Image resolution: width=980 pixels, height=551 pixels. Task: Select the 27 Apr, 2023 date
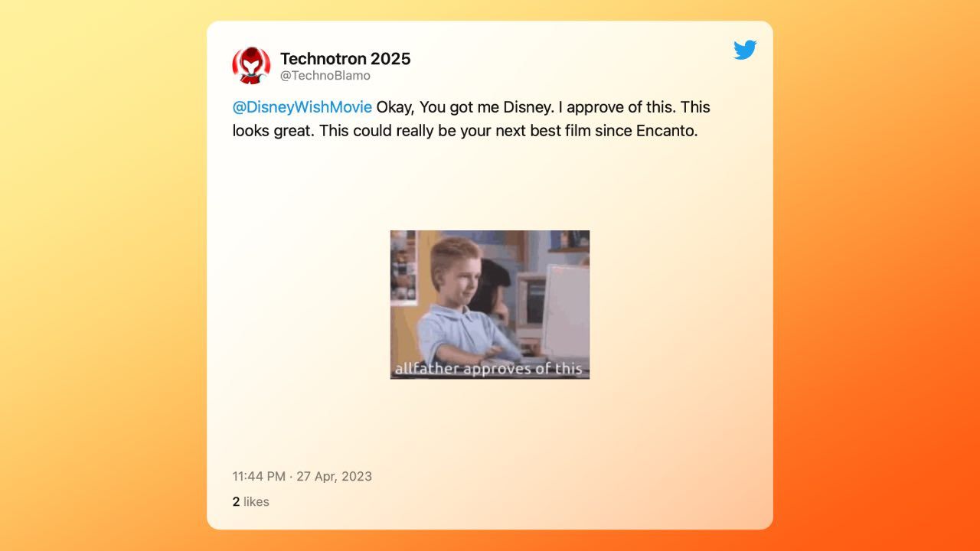click(334, 476)
